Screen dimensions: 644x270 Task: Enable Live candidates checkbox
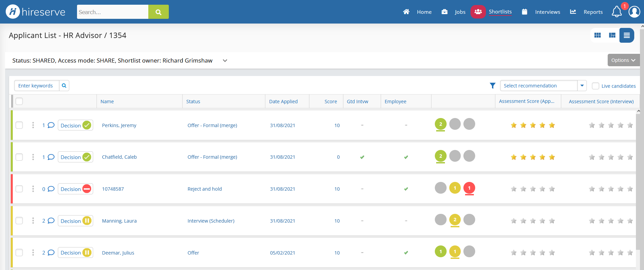tap(596, 86)
